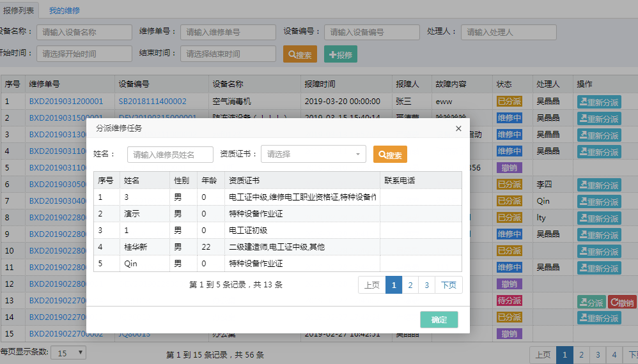638x364 pixels.
Task: Go to page 2 in the dialog pagination
Action: click(x=410, y=285)
